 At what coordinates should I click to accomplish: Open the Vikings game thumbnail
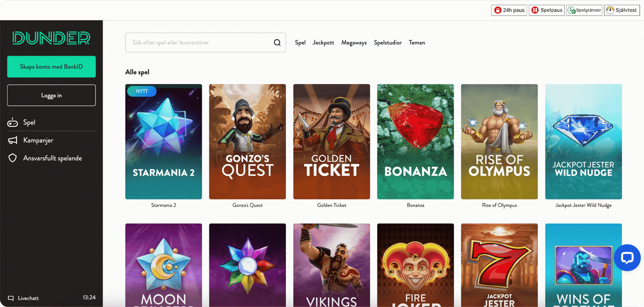pyautogui.click(x=332, y=265)
